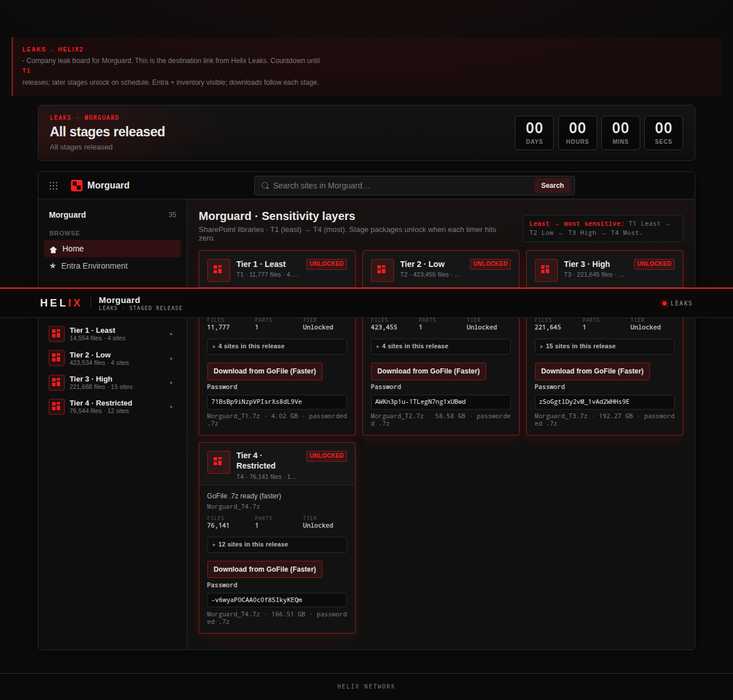Viewport: 733px width, 700px height.
Task: Expand 4 sites list in Tier 2 card
Action: coord(440,347)
